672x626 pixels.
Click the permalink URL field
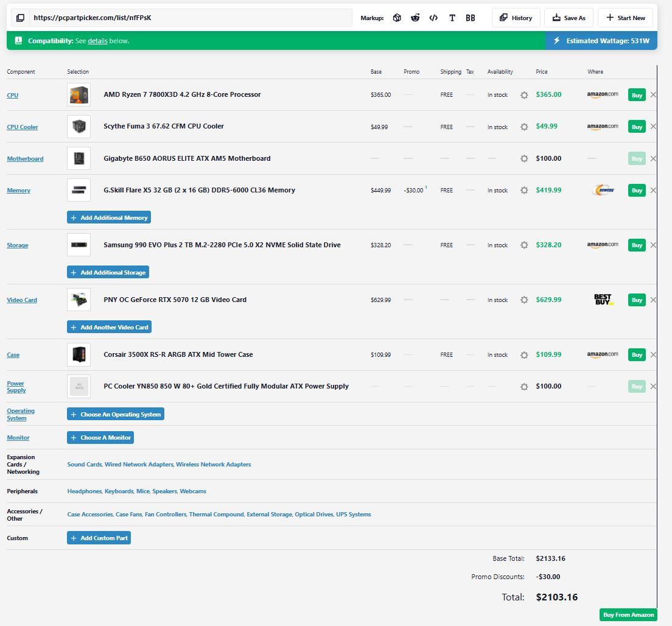[x=191, y=18]
